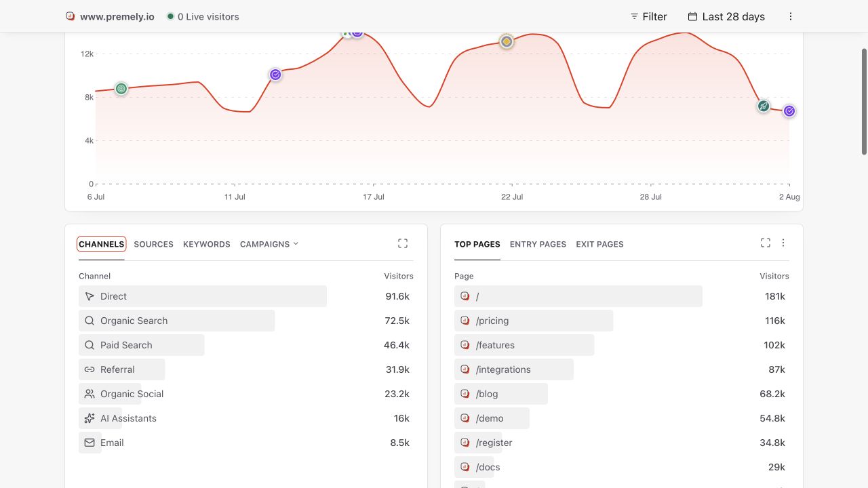Click the 68.2k visitors value for /blog
Screen dimensions: 868x488
[x=772, y=394]
